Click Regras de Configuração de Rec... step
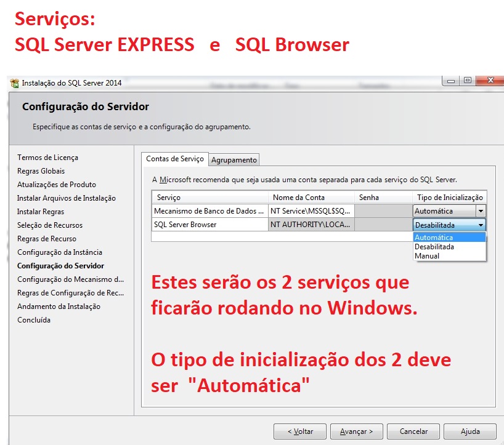This screenshot has width=504, height=445. [x=70, y=292]
